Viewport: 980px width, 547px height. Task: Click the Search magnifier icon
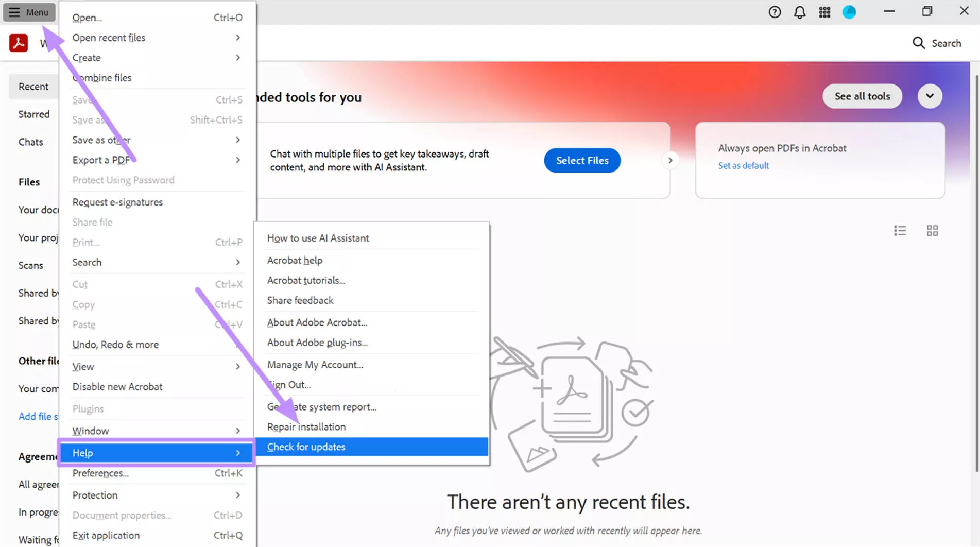tap(919, 43)
